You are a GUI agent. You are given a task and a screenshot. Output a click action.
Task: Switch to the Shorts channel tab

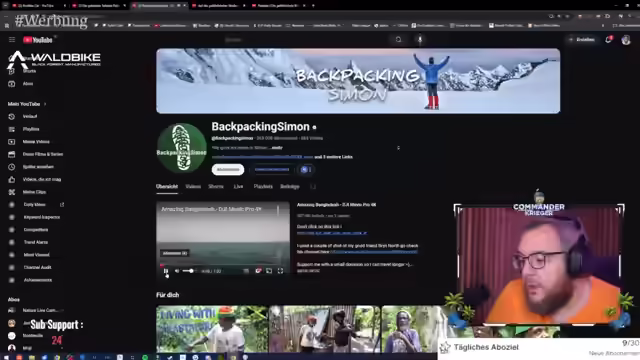216,187
